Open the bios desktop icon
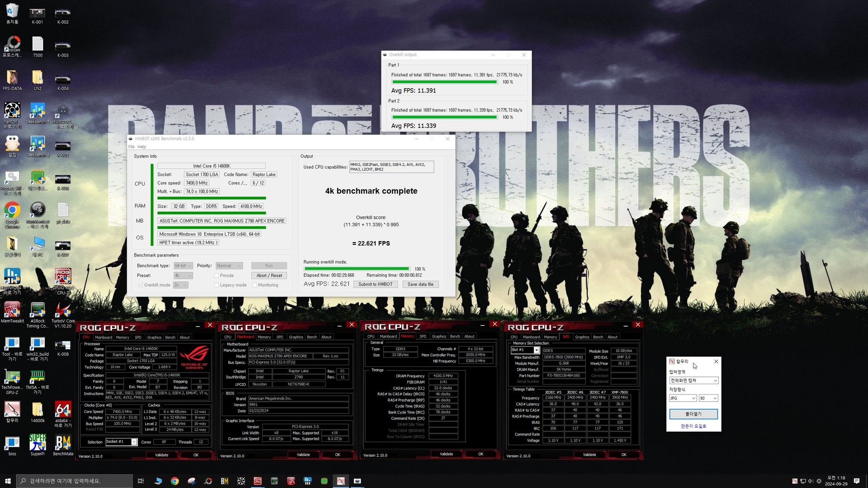Viewport: 868px width, 488px height. tap(12, 445)
